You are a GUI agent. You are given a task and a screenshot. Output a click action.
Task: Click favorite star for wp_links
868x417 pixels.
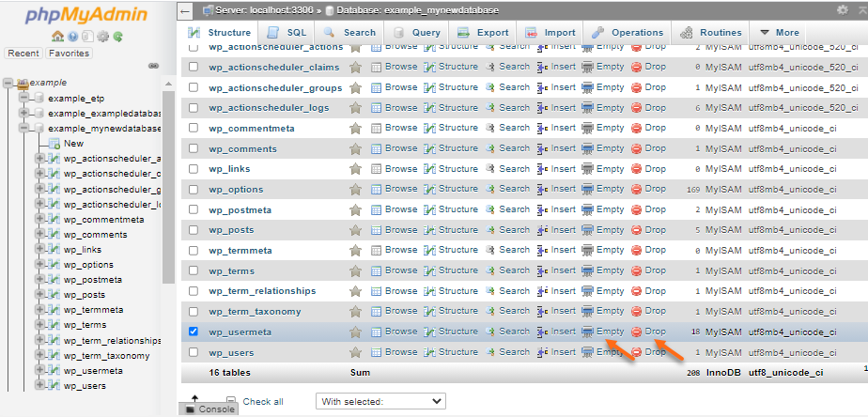coord(355,169)
